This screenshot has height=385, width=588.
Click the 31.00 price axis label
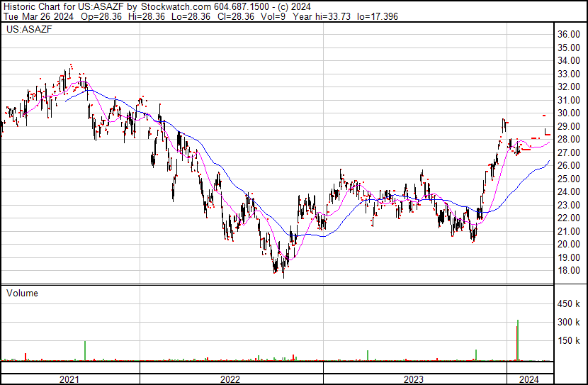(569, 100)
